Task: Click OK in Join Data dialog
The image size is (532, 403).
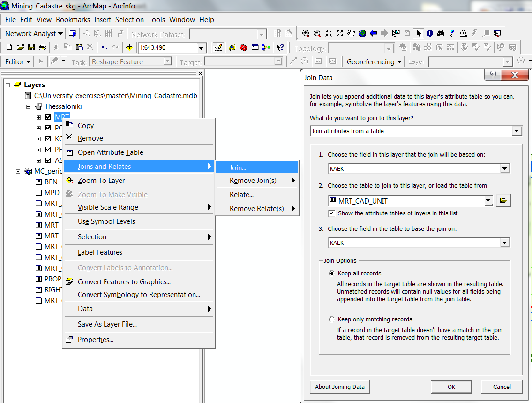Action: click(451, 387)
